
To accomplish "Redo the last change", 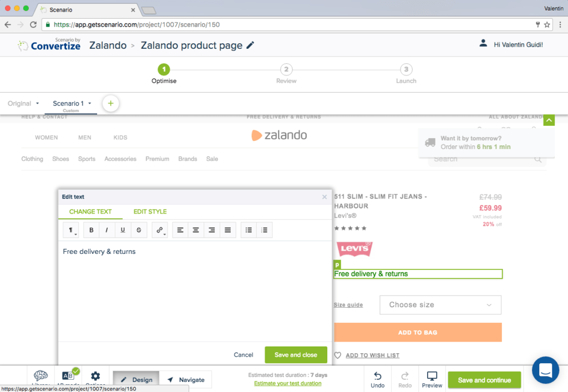I will coord(405,380).
